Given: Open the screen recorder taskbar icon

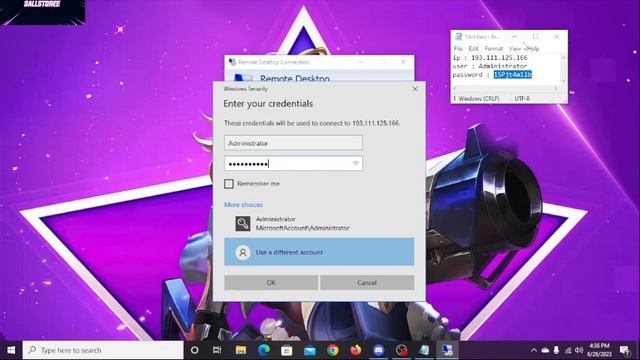Looking at the screenshot, I should (x=402, y=350).
